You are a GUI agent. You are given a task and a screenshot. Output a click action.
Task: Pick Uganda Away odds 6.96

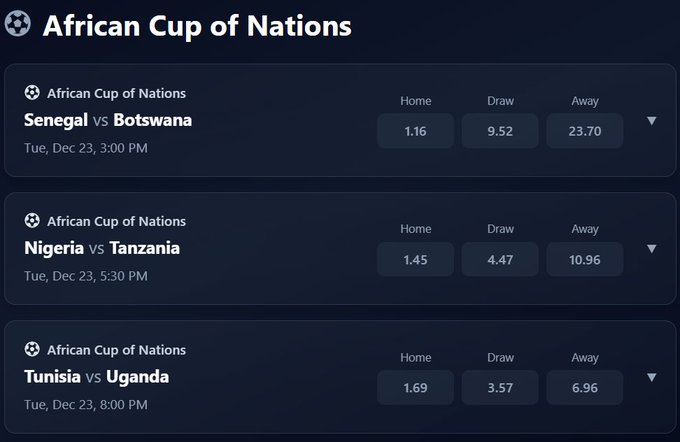click(585, 388)
